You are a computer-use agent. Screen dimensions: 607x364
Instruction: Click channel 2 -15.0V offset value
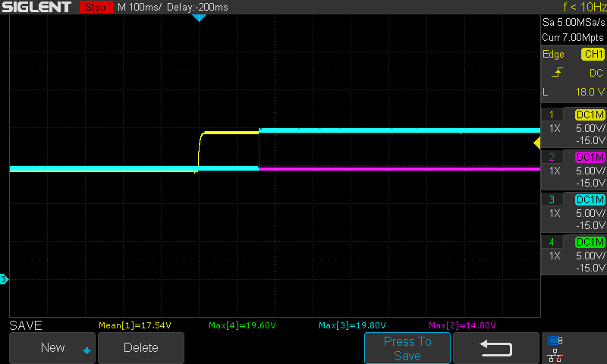pos(590,183)
